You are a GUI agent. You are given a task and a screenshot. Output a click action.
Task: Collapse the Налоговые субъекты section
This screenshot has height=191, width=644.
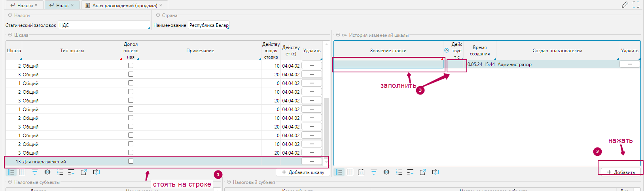[10, 182]
